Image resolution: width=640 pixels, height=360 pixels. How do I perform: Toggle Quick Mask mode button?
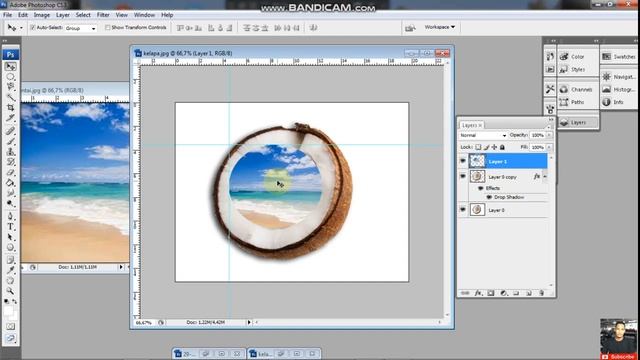[11, 327]
